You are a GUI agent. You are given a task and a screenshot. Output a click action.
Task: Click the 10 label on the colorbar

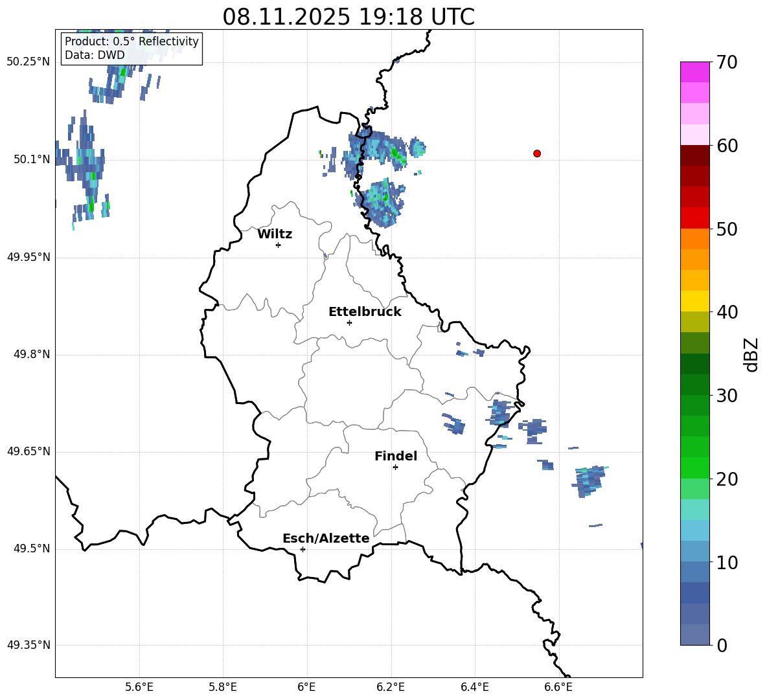point(727,562)
